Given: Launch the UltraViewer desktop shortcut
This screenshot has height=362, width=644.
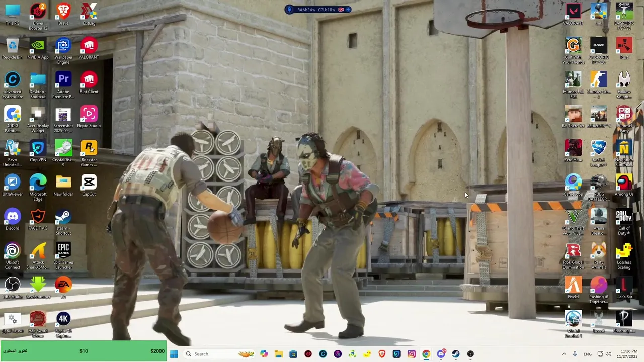Looking at the screenshot, I should [13, 185].
